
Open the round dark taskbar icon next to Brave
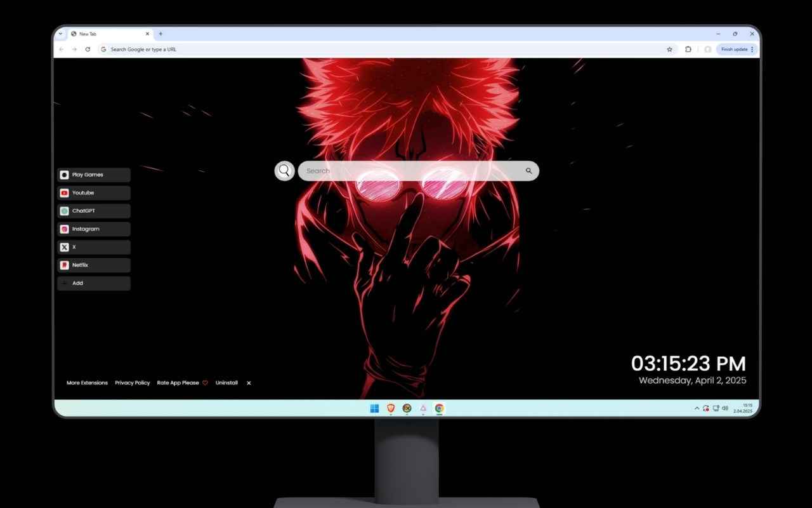(407, 408)
